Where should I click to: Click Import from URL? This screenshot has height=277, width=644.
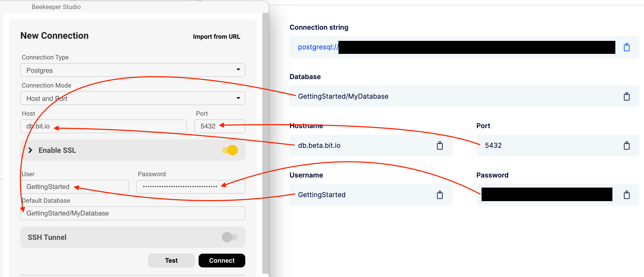pyautogui.click(x=217, y=37)
